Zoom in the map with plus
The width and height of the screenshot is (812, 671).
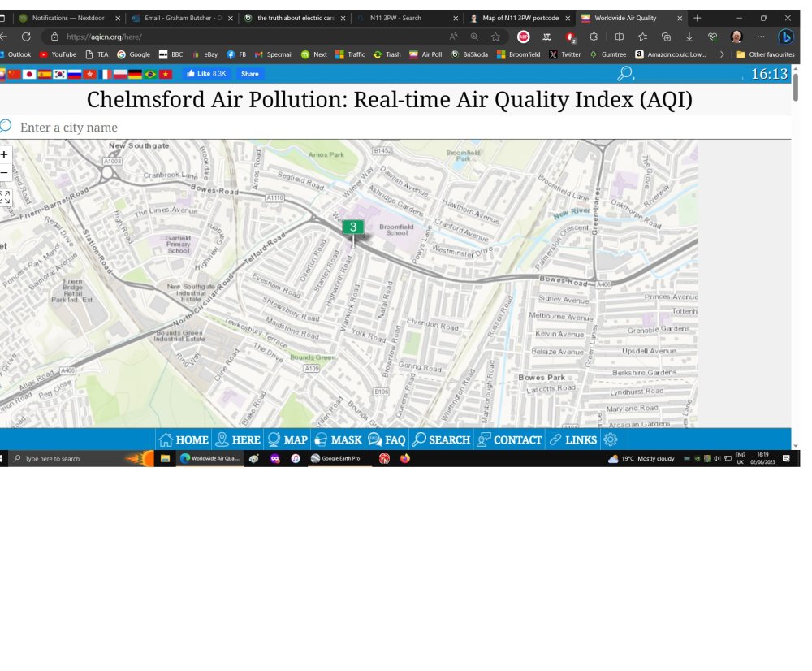pyautogui.click(x=4, y=154)
